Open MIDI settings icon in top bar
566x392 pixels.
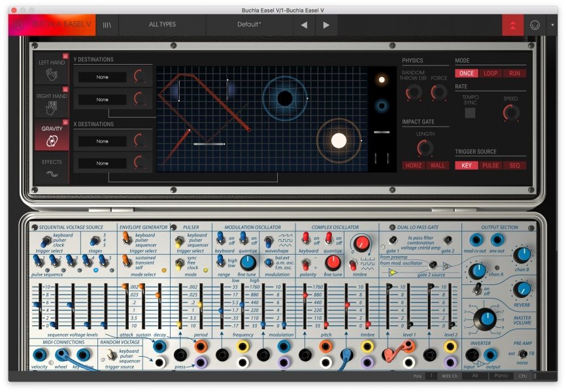click(x=535, y=25)
